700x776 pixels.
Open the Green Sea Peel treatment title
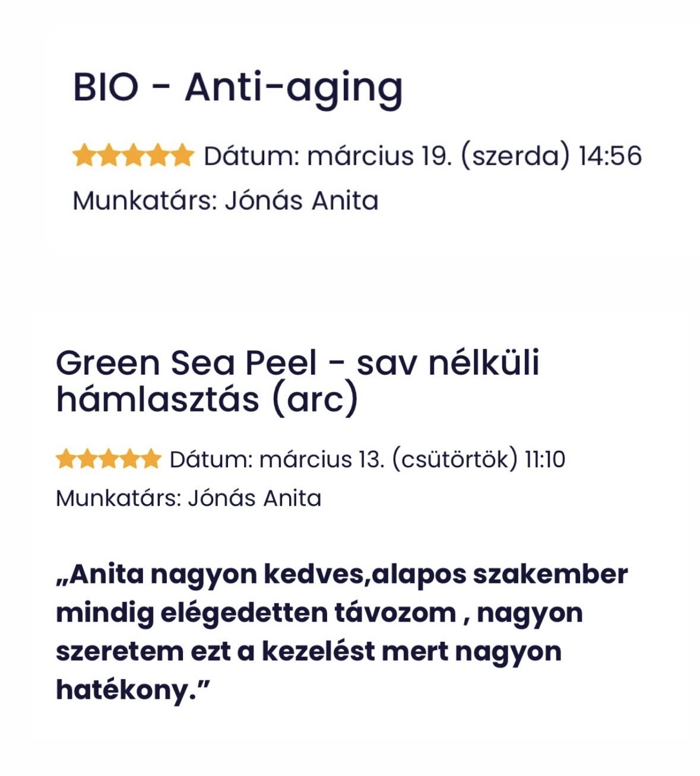pyautogui.click(x=297, y=380)
